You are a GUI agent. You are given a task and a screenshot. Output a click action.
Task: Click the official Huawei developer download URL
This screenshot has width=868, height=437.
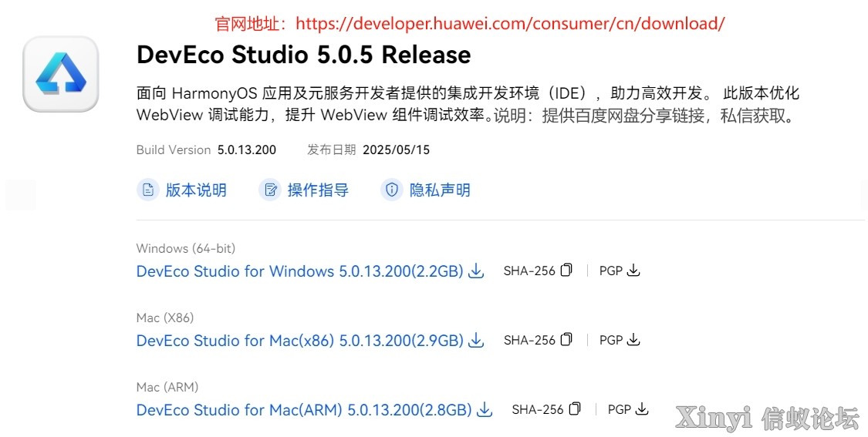(x=511, y=24)
